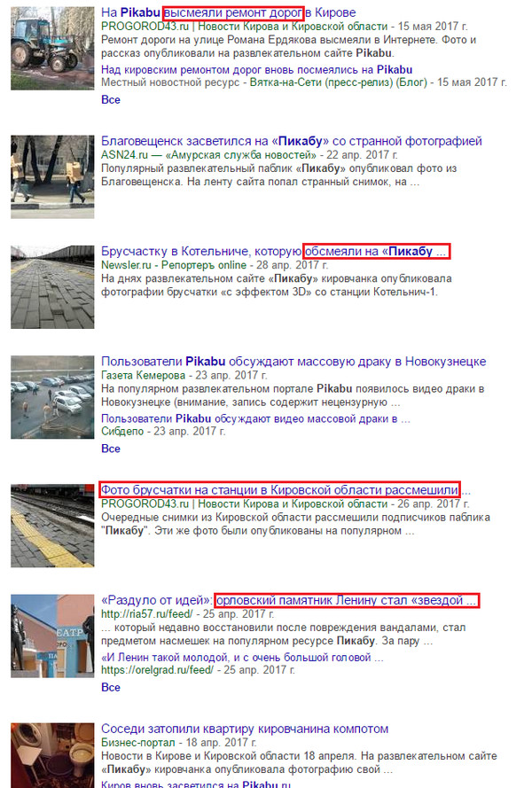The image size is (532, 788).
Task: Open thumbnail of people carrying boxes
Action: (52, 176)
